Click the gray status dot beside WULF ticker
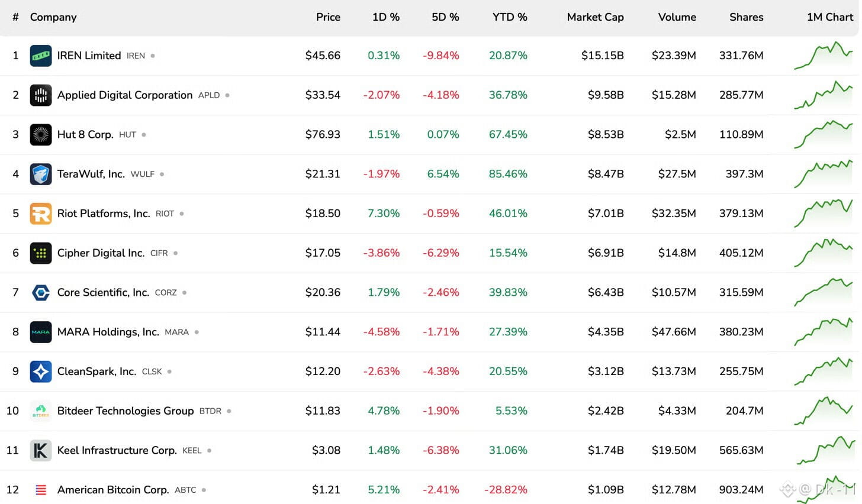The height and width of the screenshot is (504, 862). click(x=162, y=174)
